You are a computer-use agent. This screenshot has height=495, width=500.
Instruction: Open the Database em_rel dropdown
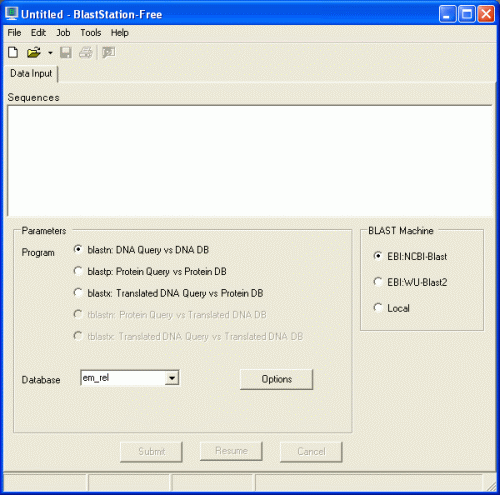(172, 378)
